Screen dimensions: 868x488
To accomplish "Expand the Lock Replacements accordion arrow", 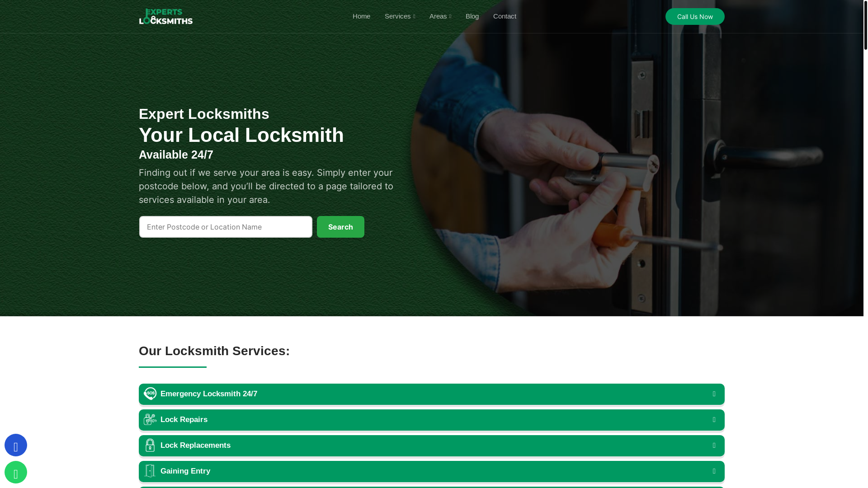I will click(x=714, y=446).
